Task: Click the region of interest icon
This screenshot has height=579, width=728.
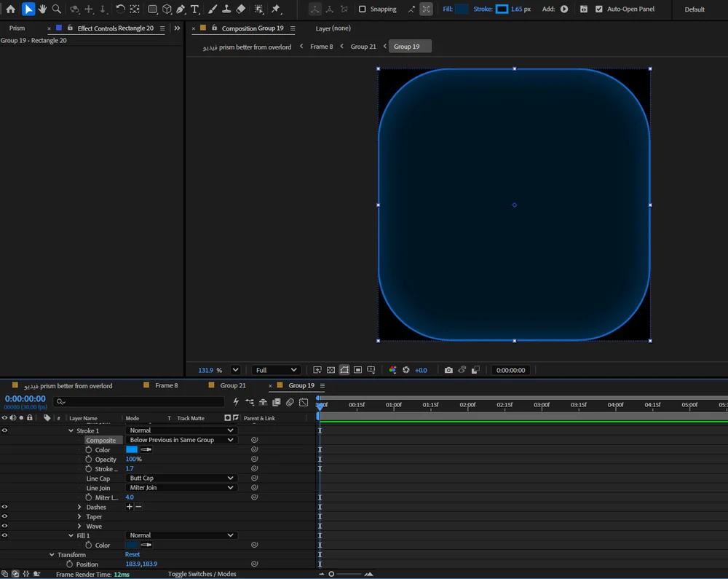Action: coord(357,370)
